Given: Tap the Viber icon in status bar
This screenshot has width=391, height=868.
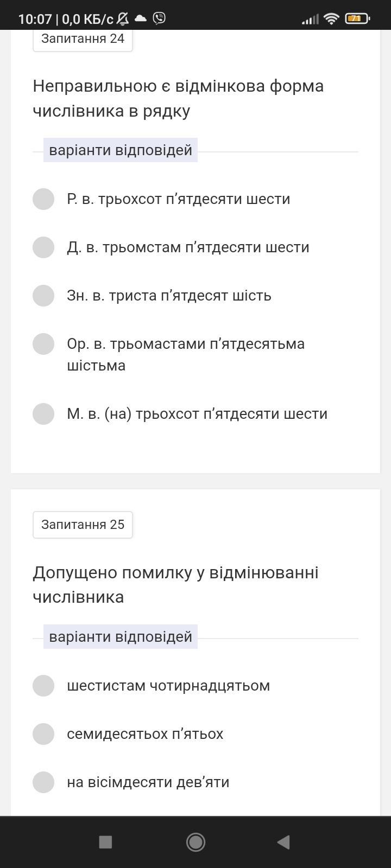Looking at the screenshot, I should pyautogui.click(x=159, y=18).
